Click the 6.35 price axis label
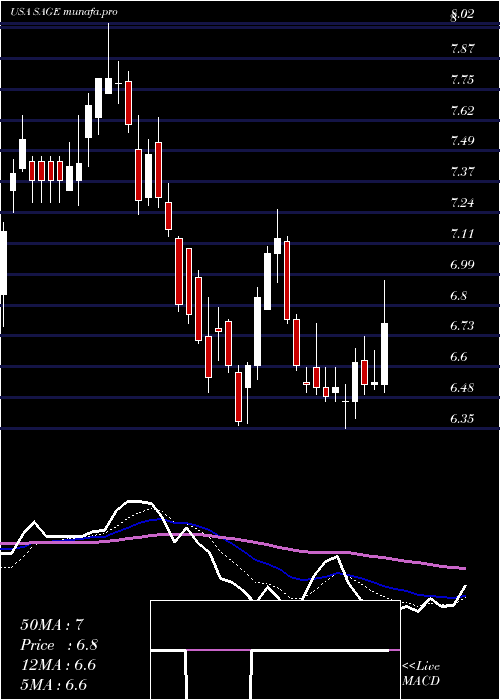Screen dimensions: 500x700 [462, 418]
